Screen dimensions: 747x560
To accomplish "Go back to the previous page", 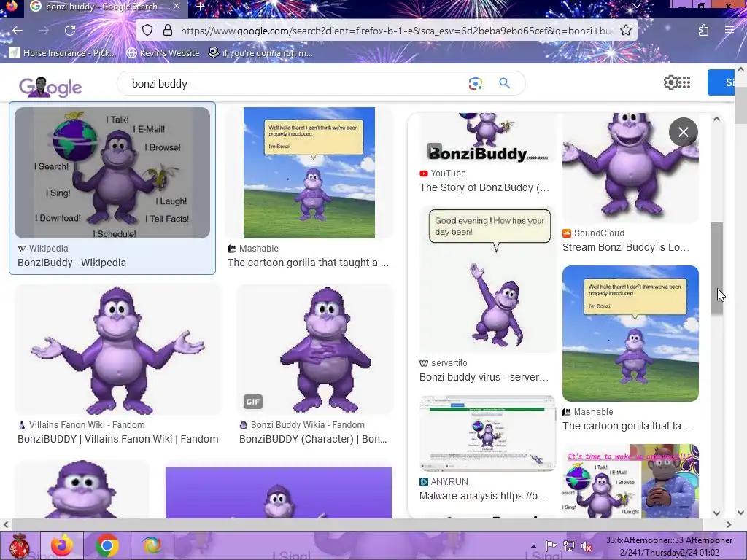I will coord(18,31).
